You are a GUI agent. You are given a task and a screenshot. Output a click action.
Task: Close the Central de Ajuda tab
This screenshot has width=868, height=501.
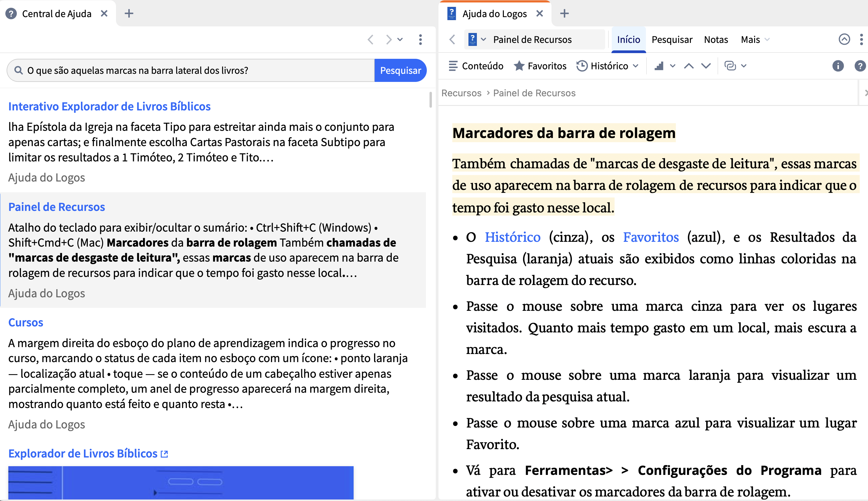pos(104,13)
